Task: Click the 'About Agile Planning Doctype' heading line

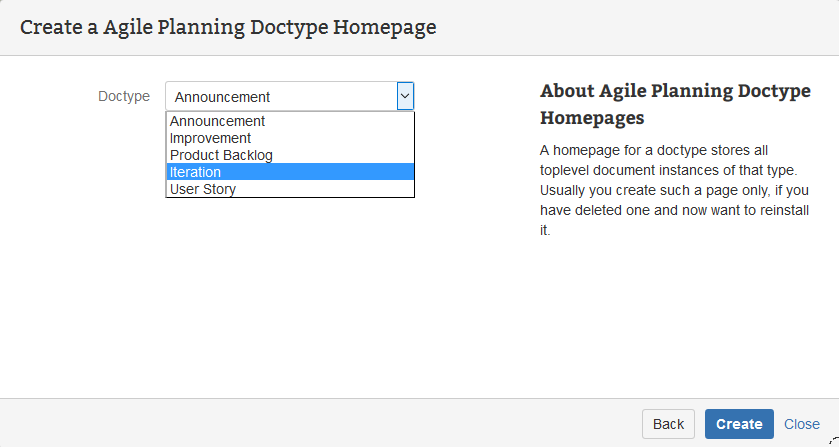Action: coord(675,91)
